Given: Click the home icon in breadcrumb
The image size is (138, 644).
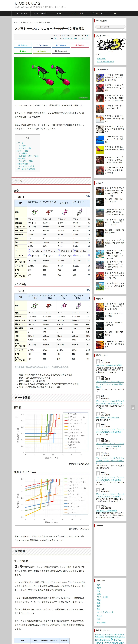Looking at the screenshot, I should [x=15, y=22].
